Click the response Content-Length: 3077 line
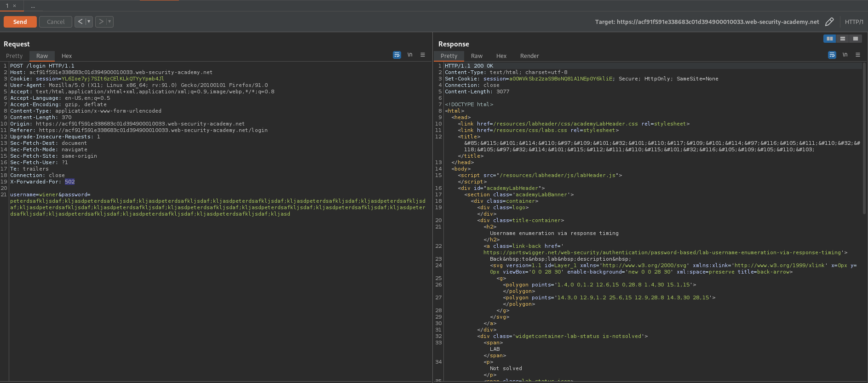 click(x=477, y=91)
